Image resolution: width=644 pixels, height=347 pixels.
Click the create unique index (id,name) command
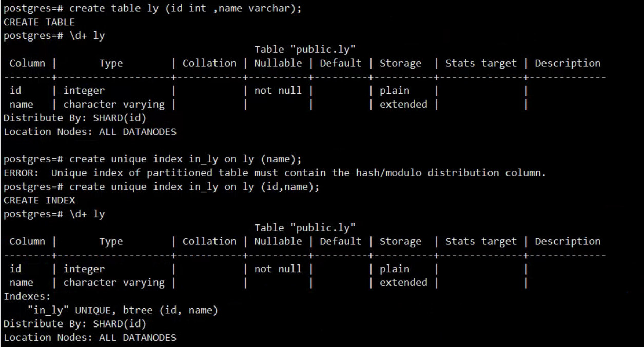point(161,187)
